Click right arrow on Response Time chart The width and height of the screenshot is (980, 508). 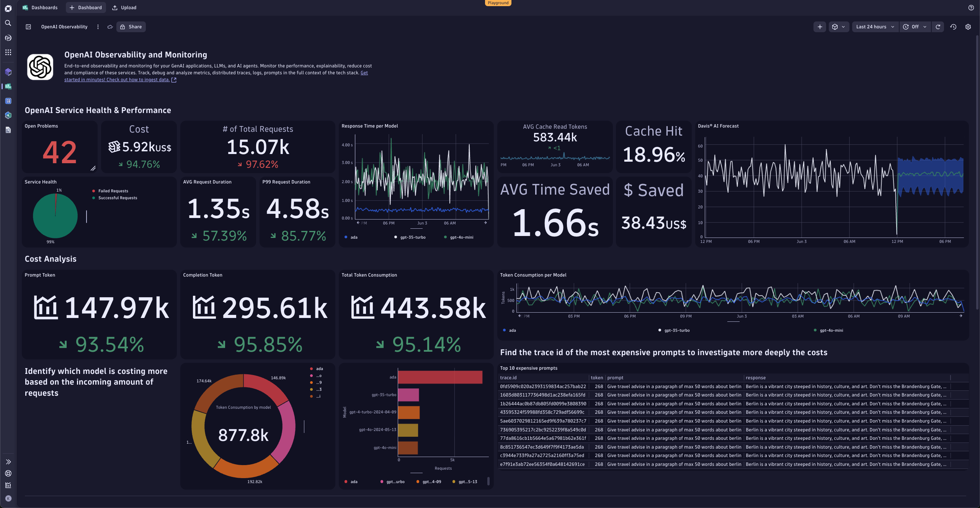coord(485,223)
